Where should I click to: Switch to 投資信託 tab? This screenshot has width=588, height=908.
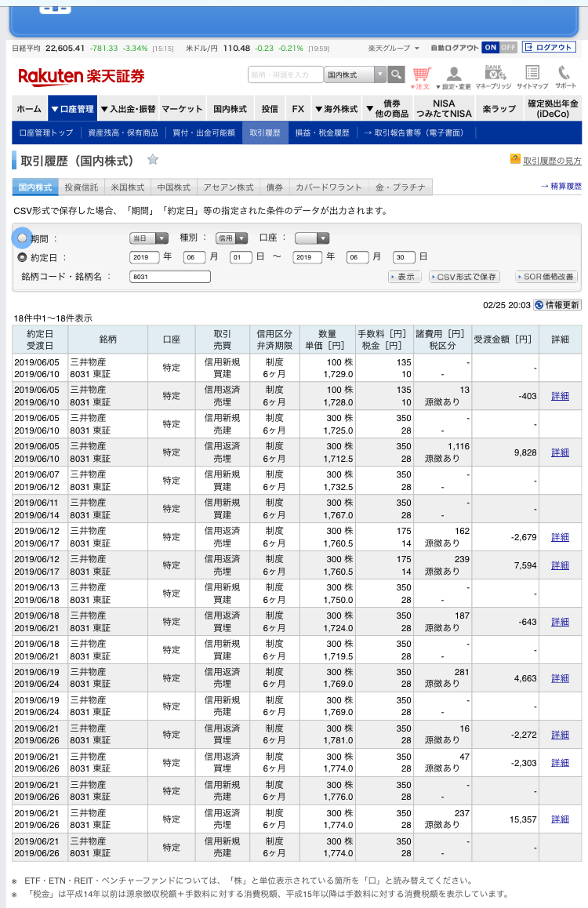pyautogui.click(x=82, y=187)
